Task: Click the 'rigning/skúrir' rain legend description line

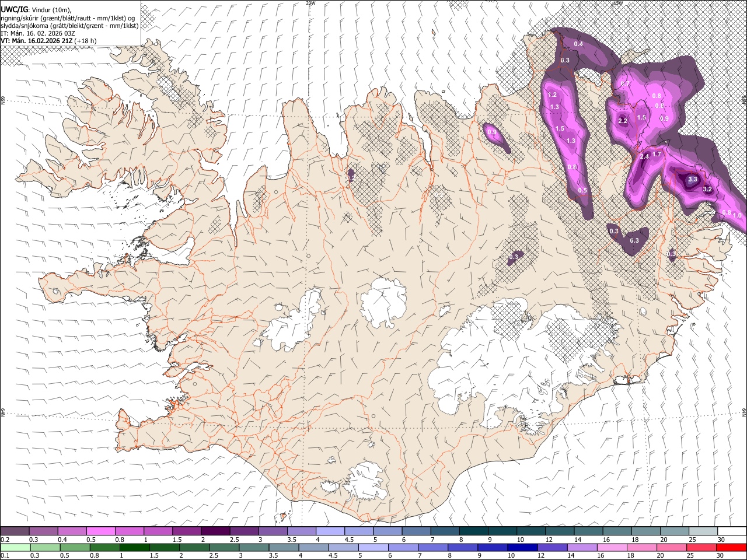Action: [68, 18]
